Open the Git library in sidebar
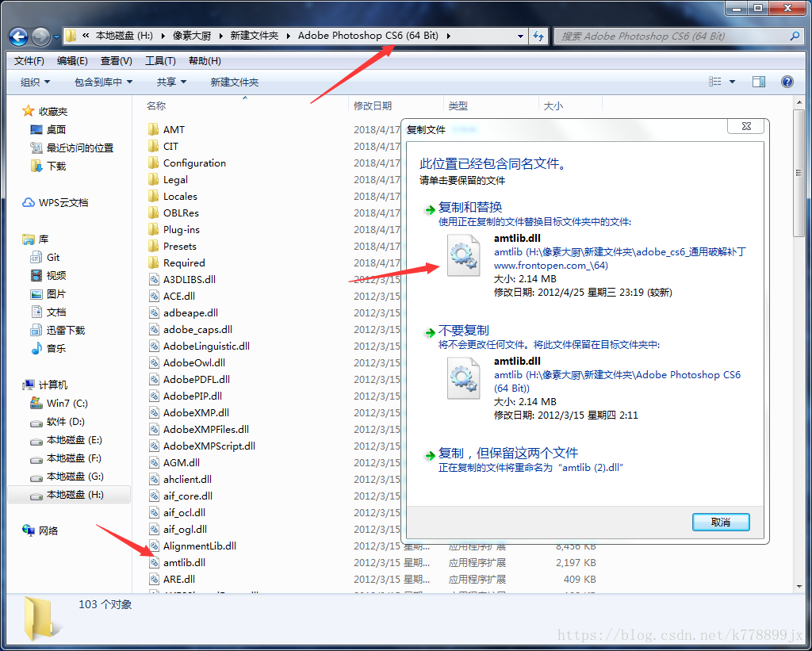The height and width of the screenshot is (651, 812). 45,258
